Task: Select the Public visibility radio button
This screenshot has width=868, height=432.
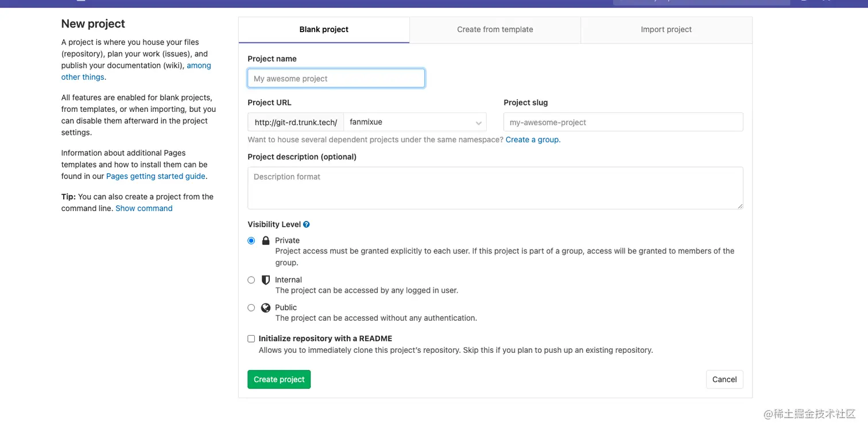Action: [251, 308]
